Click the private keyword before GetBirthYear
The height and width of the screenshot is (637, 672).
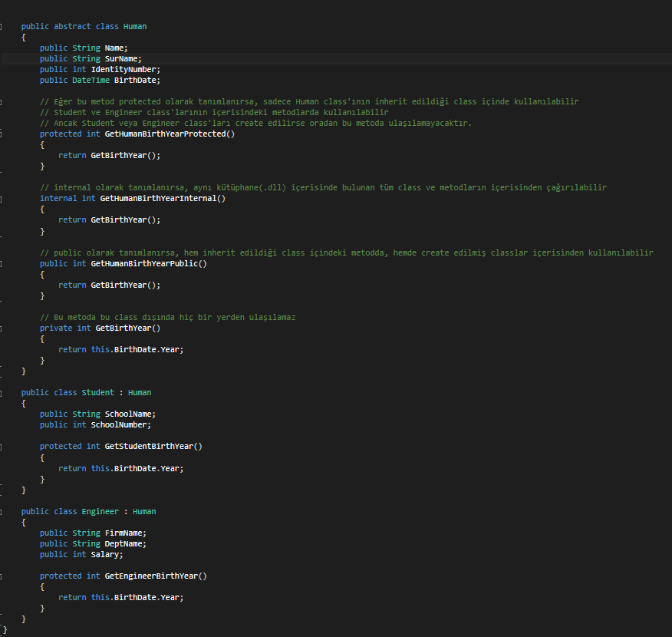point(56,328)
